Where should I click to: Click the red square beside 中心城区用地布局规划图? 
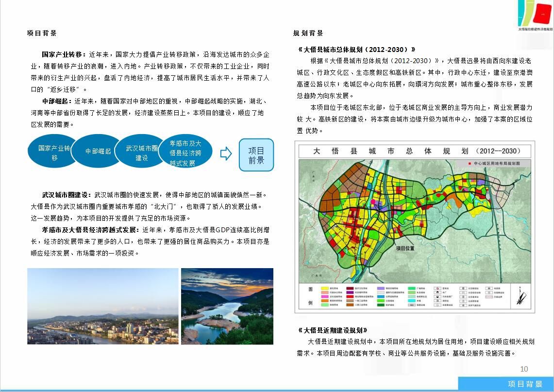pos(469,164)
